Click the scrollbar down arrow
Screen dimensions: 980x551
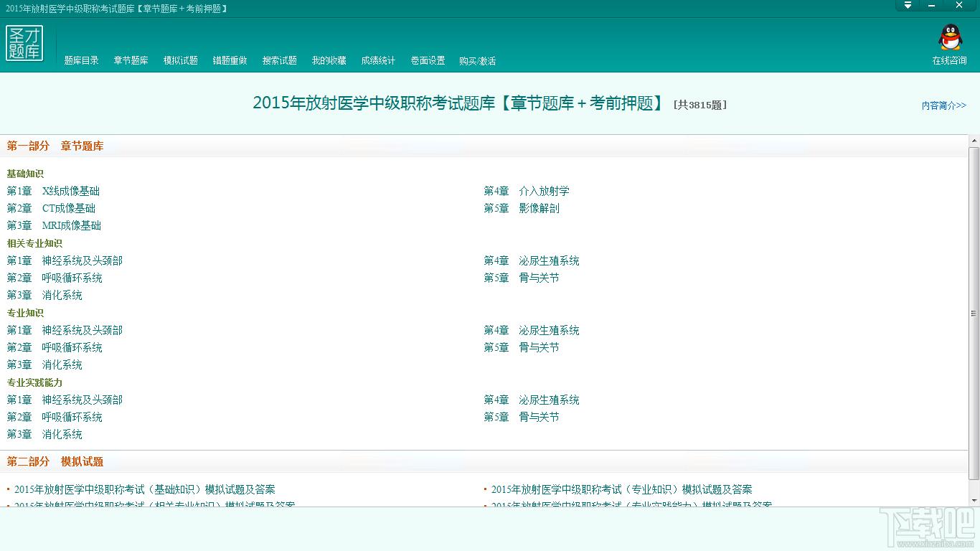974,501
